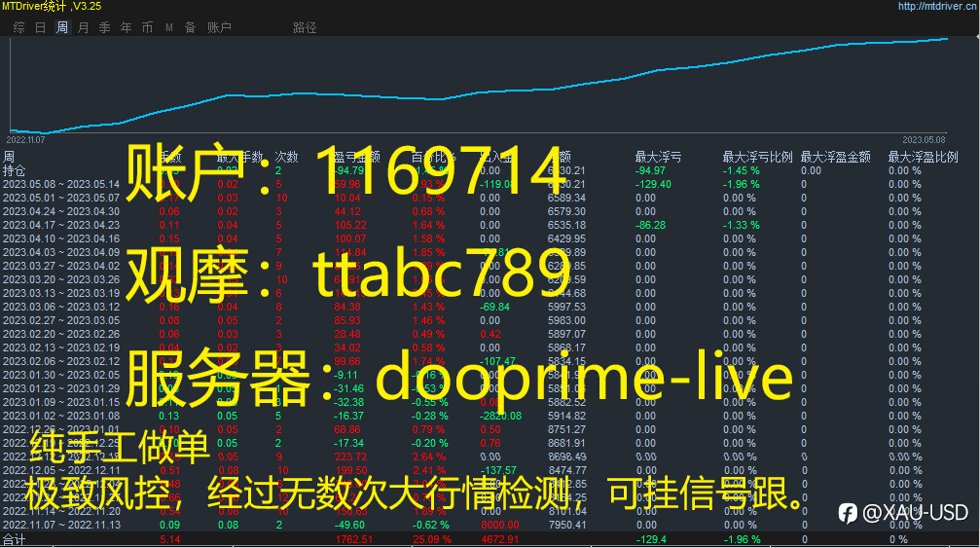This screenshot has width=980, height=548.
Task: Click the balance value 6589.34
Action: click(x=566, y=199)
